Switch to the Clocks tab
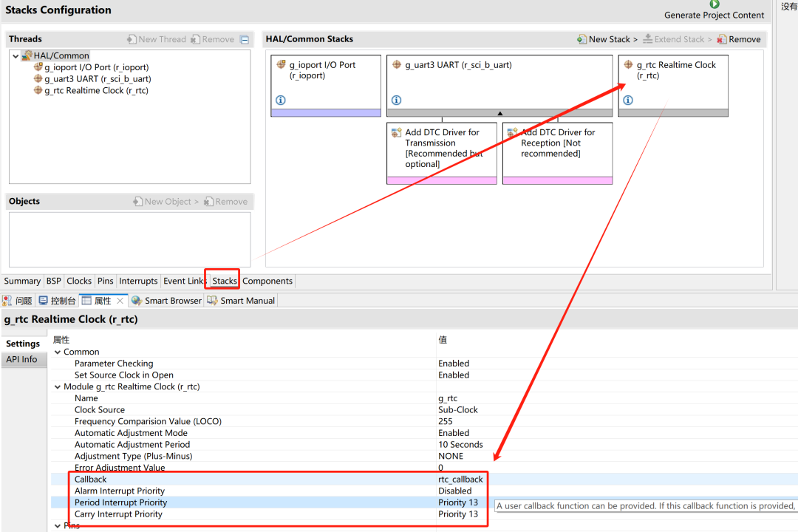The height and width of the screenshot is (532, 798). point(79,281)
